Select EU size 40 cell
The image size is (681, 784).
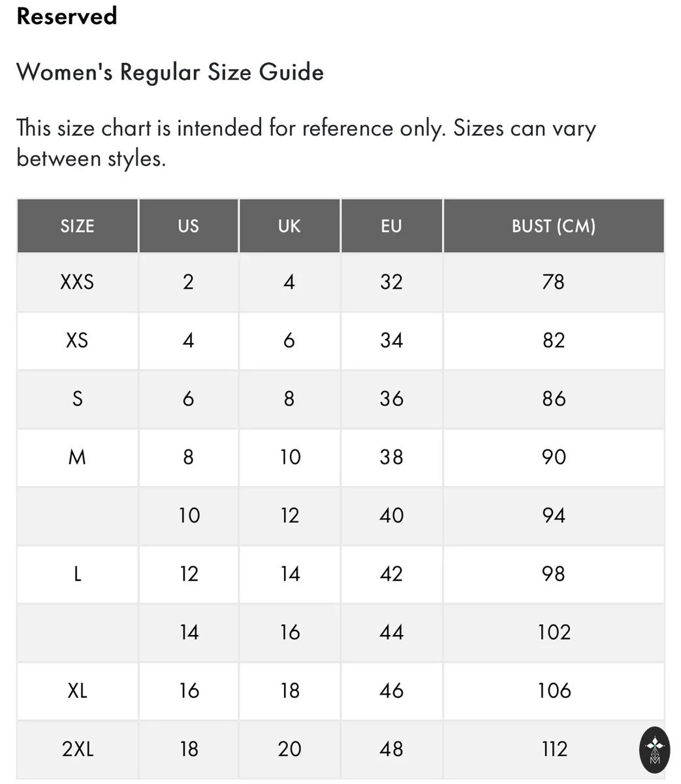(x=391, y=515)
